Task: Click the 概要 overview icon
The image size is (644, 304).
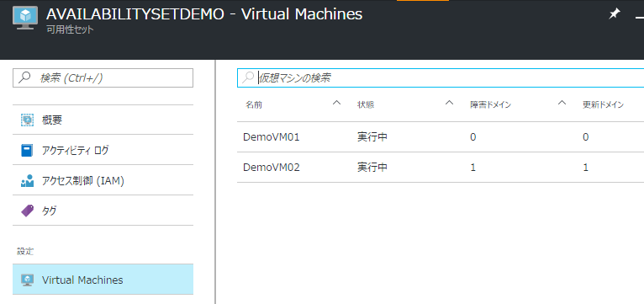Action: [x=27, y=120]
